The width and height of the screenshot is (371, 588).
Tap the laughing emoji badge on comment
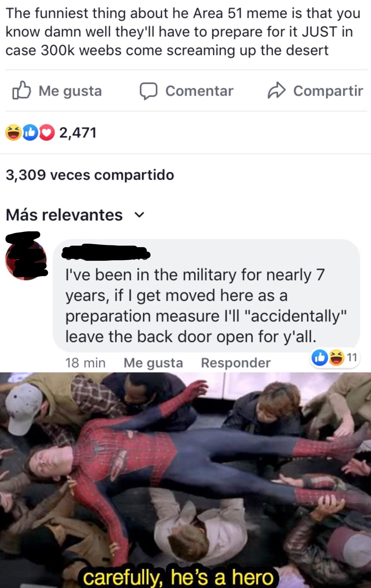pyautogui.click(x=337, y=358)
